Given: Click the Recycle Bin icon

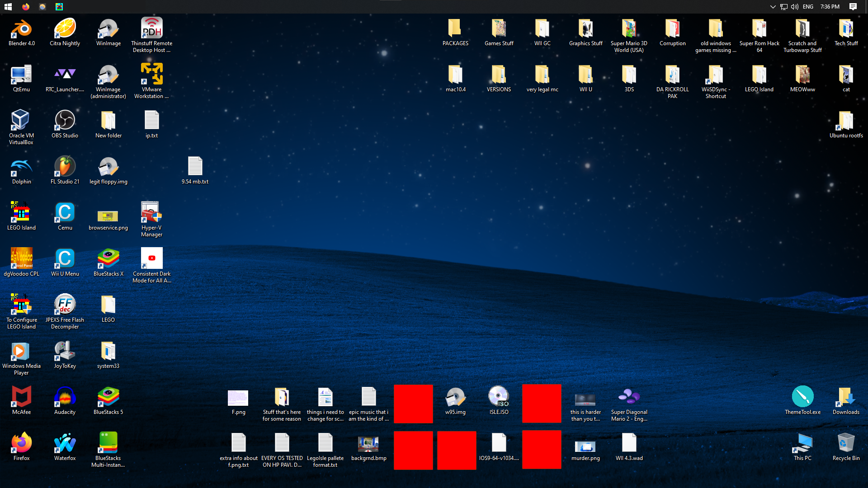Looking at the screenshot, I should click(x=846, y=444).
